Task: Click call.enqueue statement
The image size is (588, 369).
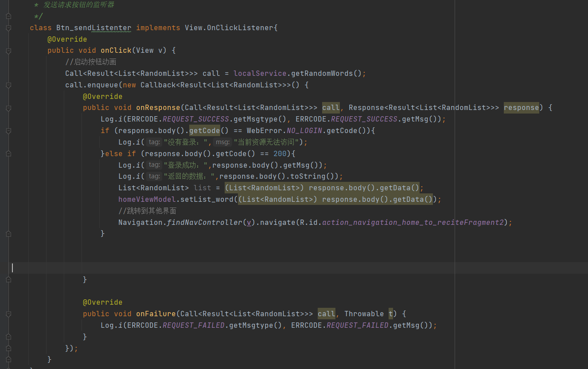Action: pyautogui.click(x=92, y=85)
